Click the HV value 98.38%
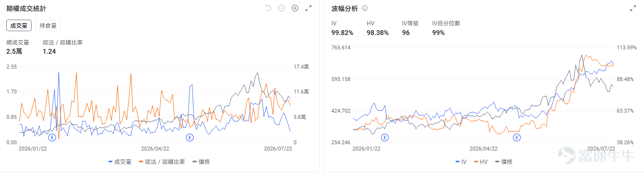Viewport: 644px width, 173px height. click(x=378, y=33)
